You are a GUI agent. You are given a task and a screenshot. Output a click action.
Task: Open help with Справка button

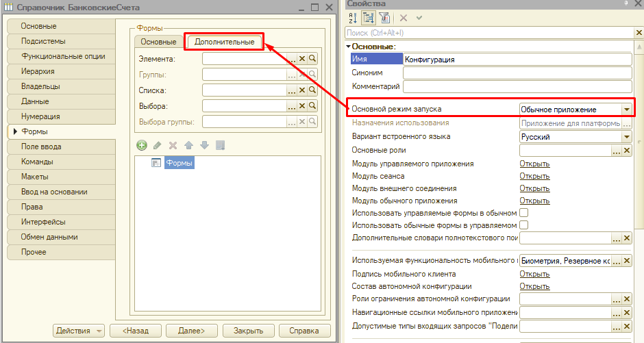tap(304, 331)
